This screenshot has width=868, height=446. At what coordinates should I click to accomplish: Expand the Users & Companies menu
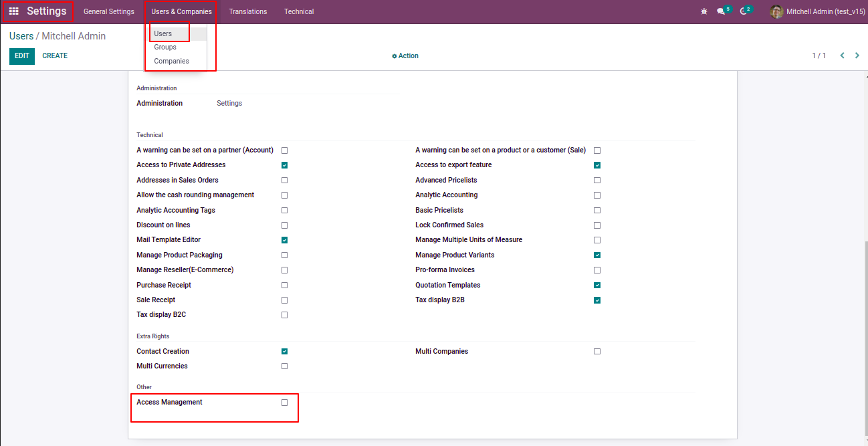pos(181,11)
